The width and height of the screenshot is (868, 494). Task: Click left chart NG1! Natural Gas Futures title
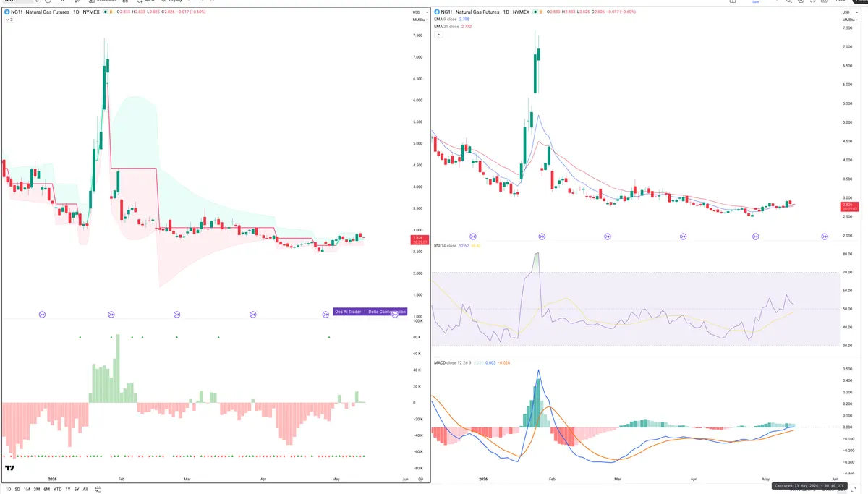coord(55,12)
